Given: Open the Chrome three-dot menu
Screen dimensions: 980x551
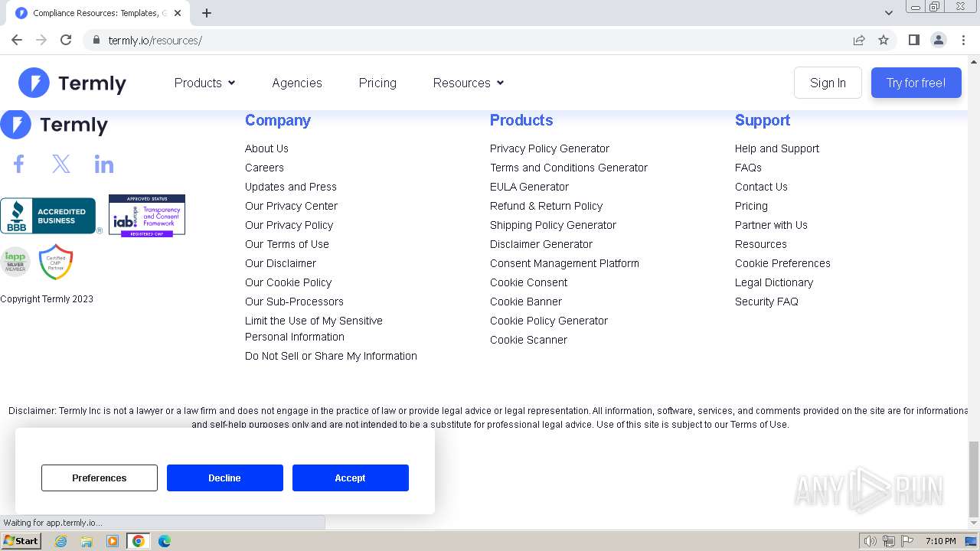Looking at the screenshot, I should [x=963, y=40].
